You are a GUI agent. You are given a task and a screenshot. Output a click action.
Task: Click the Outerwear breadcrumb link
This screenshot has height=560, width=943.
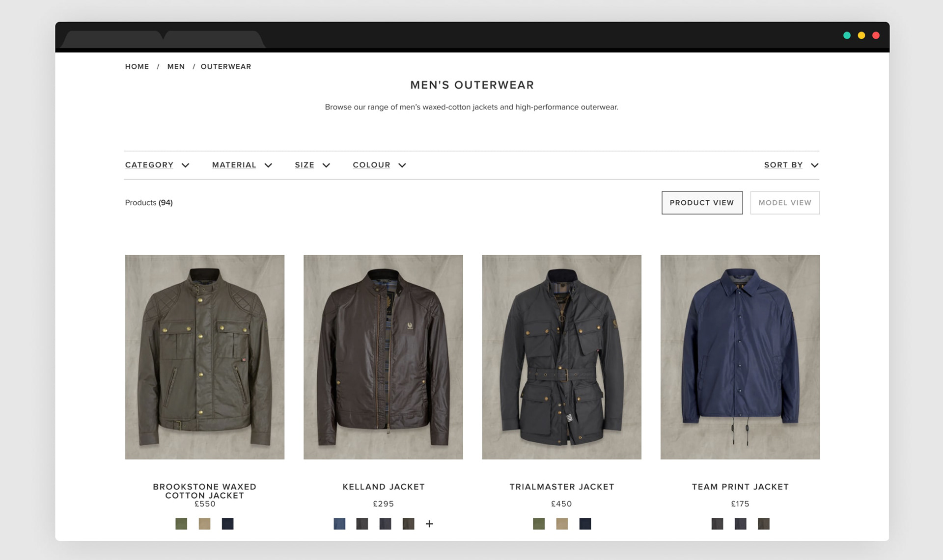[x=226, y=66]
